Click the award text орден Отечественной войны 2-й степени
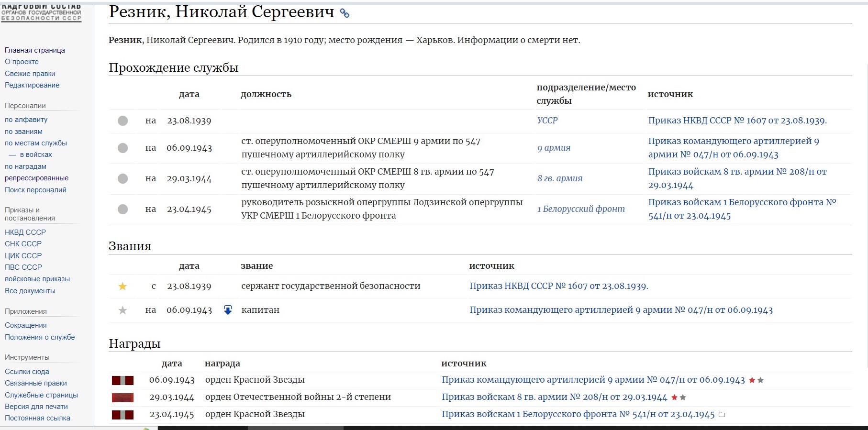The image size is (868, 430). (x=298, y=397)
